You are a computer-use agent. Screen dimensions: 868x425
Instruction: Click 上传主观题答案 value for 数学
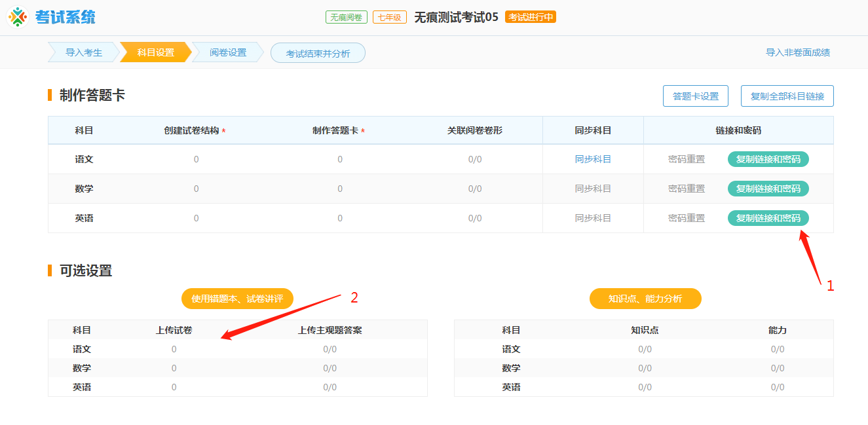point(330,368)
